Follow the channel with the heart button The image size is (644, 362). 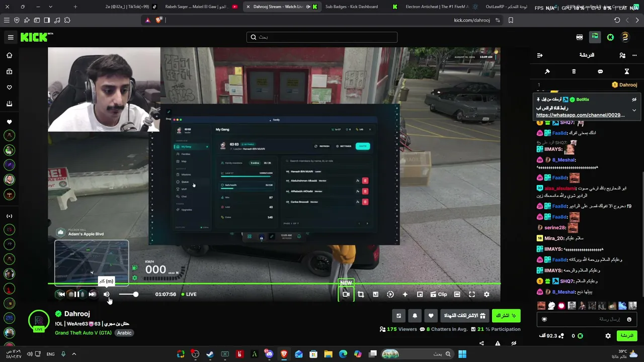click(x=431, y=316)
